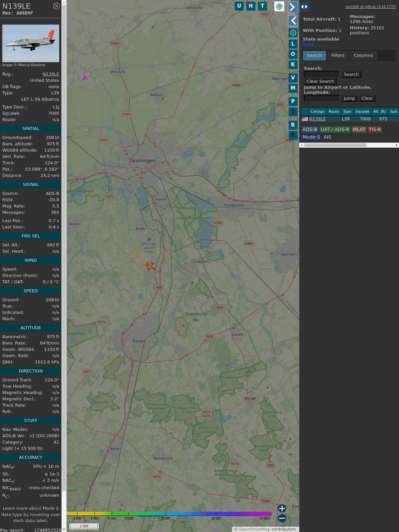Close the N139LE aircraft info panel

click(x=57, y=6)
